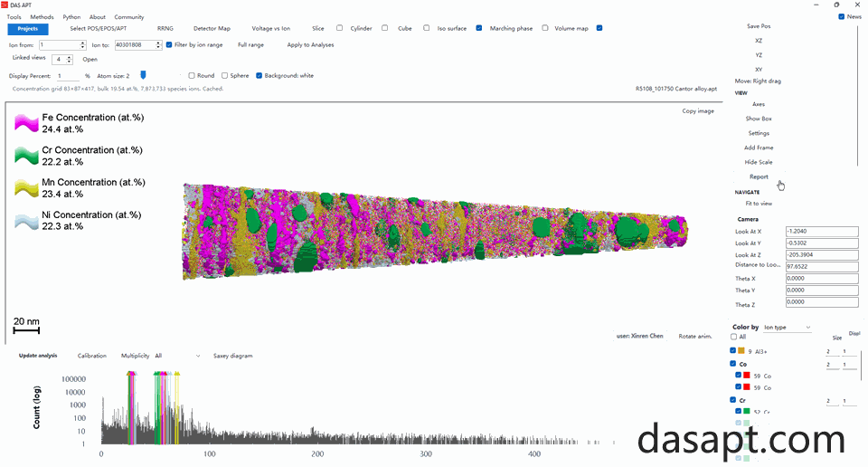Open the Voltage vs Ion view
The image size is (868, 467).
270,28
